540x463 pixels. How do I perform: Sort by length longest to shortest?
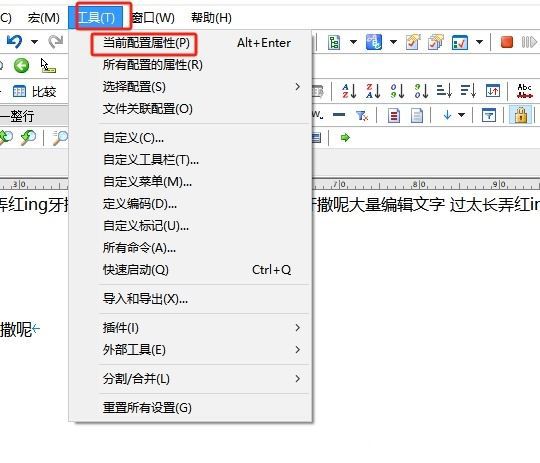click(468, 91)
